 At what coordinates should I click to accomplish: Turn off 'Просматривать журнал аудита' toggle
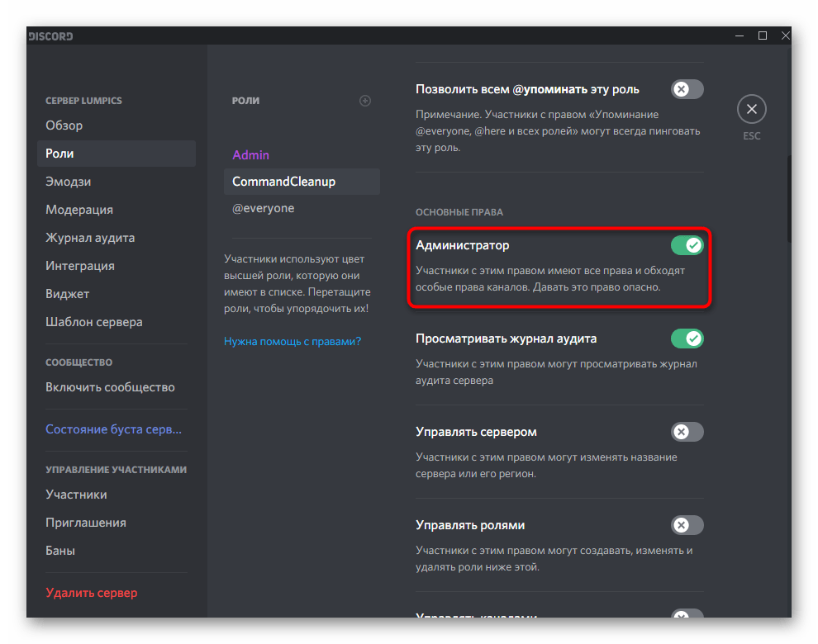click(687, 339)
